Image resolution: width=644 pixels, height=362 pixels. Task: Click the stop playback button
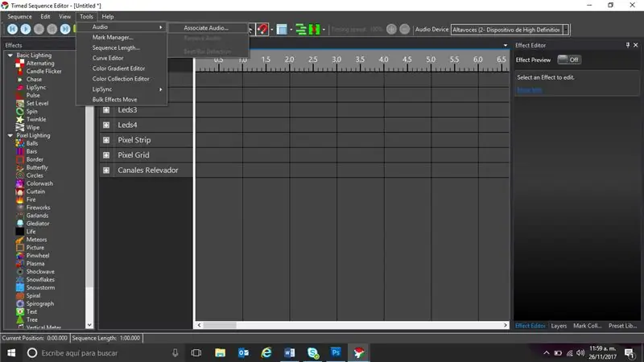(x=39, y=29)
